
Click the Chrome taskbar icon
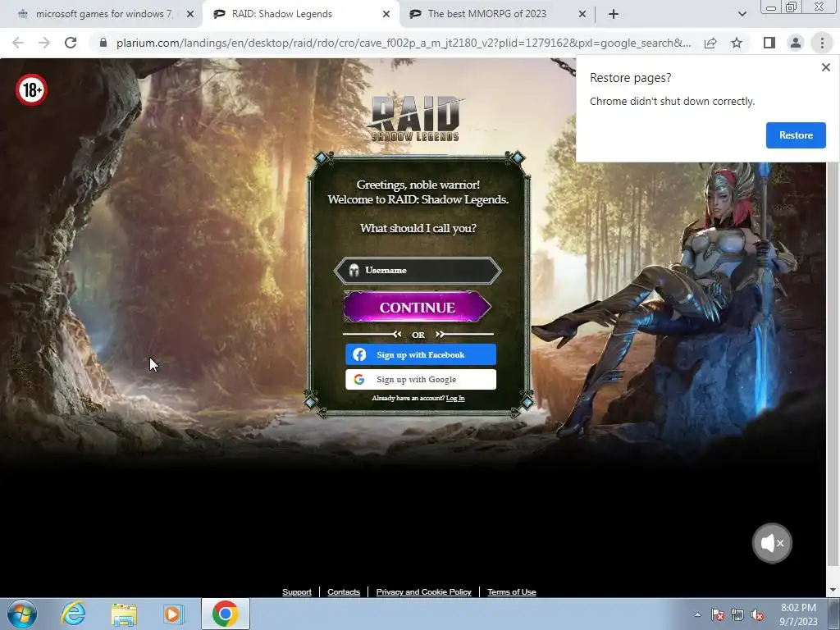tap(225, 614)
